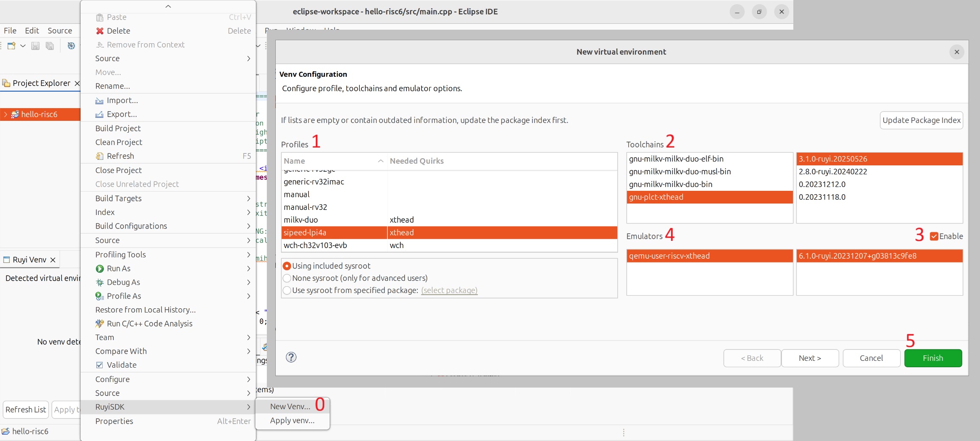Viewport: 980px width, 441px height.
Task: Click the Debug As bug icon
Action: click(x=100, y=282)
